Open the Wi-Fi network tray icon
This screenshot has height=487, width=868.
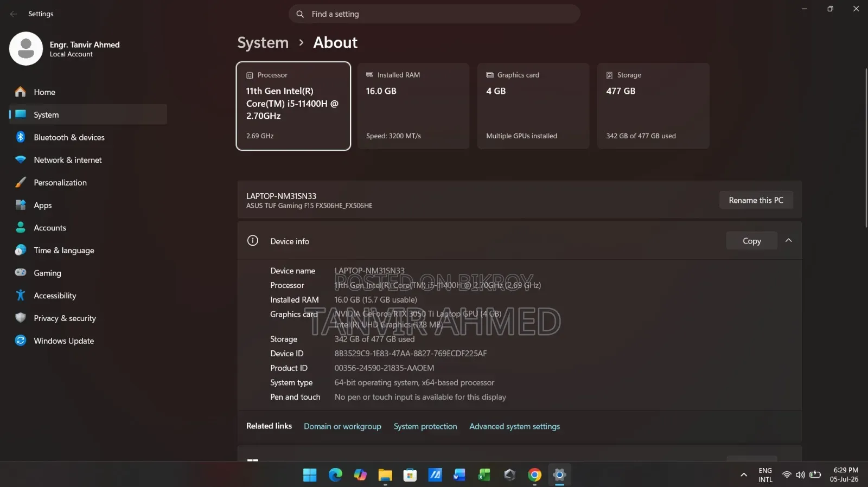[x=786, y=475]
